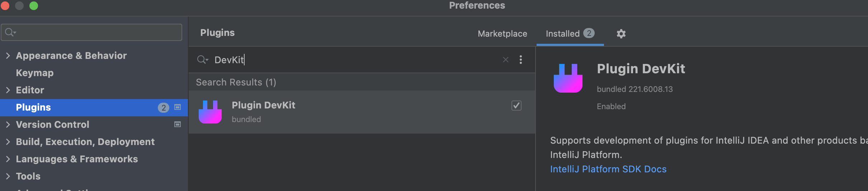
Task: Open plugin search options three-dot menu
Action: [x=520, y=60]
